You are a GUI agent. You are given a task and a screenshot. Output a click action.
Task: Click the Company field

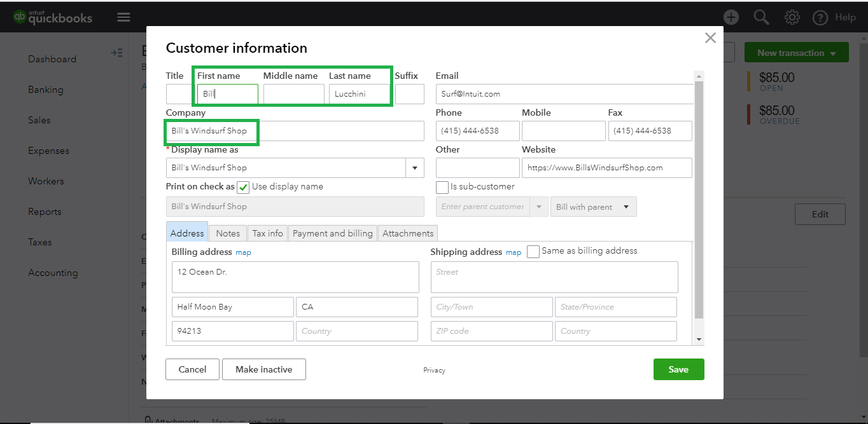295,131
